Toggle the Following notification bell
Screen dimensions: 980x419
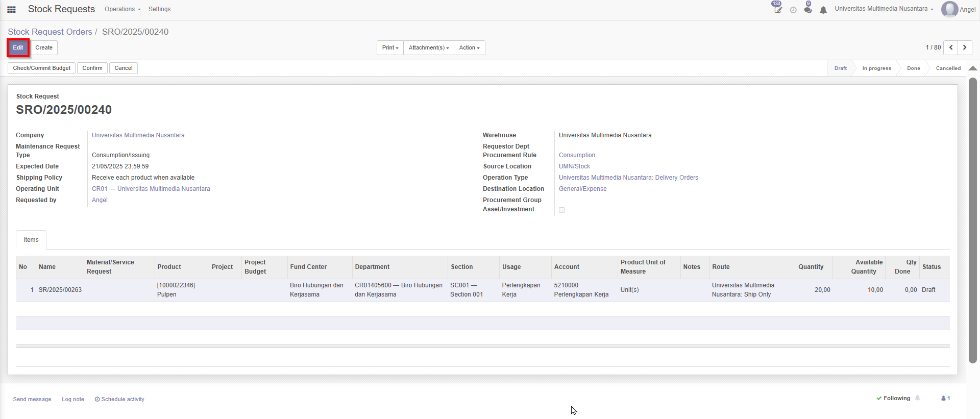(x=917, y=398)
